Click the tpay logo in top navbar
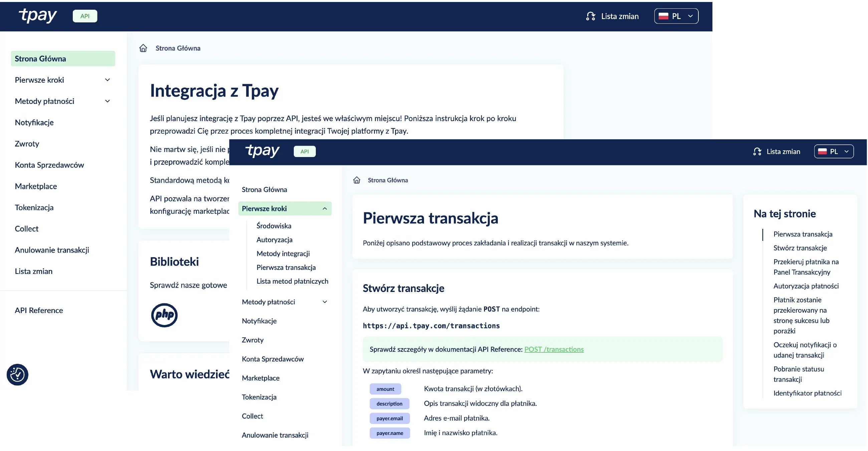Viewport: 868px width, 451px height. pyautogui.click(x=38, y=15)
